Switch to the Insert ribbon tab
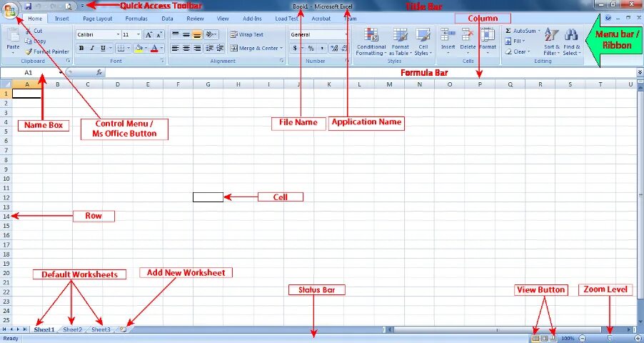Viewport: 644px width, 343px height. coord(62,19)
